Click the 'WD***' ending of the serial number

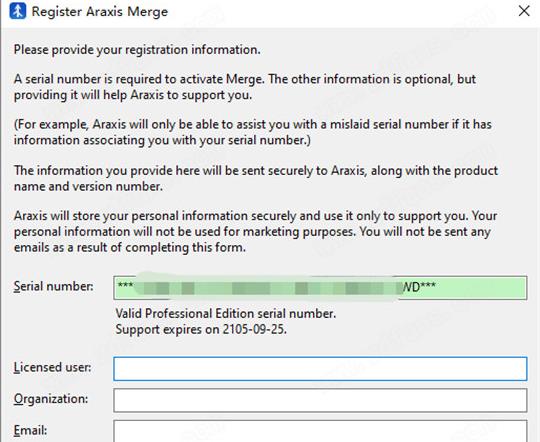pyautogui.click(x=419, y=286)
